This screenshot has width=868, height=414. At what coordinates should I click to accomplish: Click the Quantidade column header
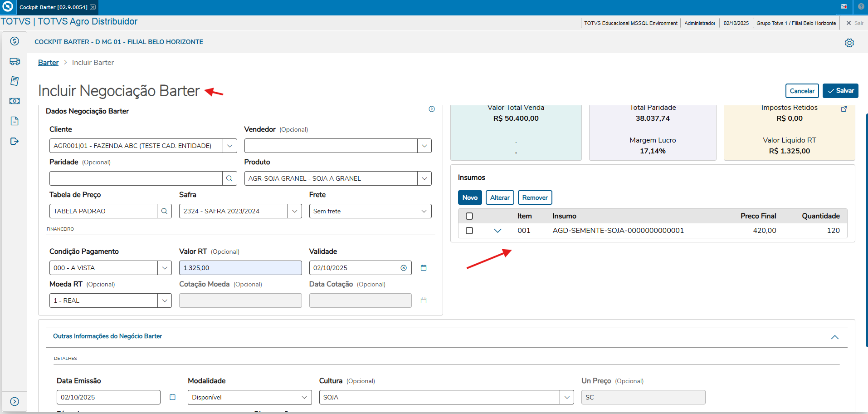coord(821,216)
